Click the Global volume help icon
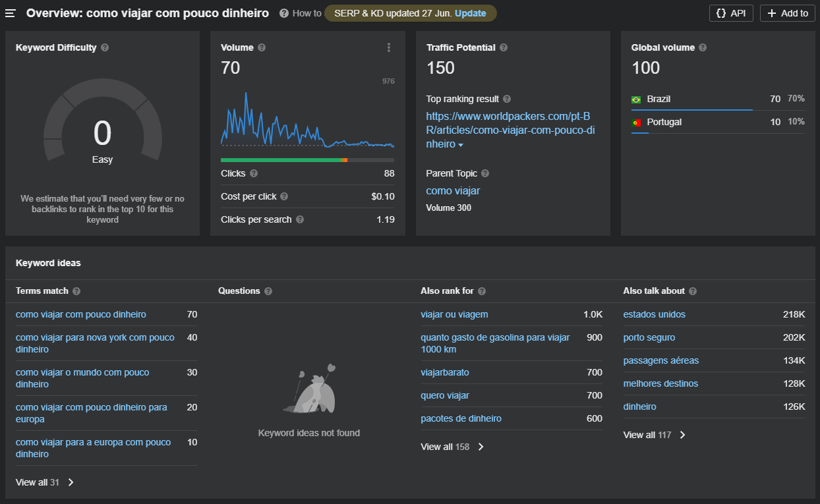This screenshot has width=820, height=504. coord(703,47)
